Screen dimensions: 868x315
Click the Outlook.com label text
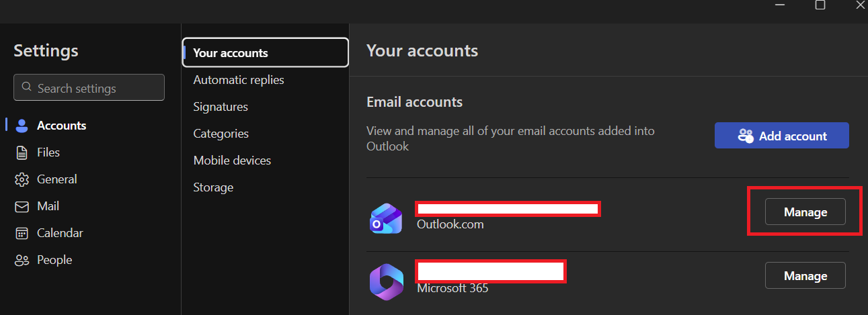[450, 224]
